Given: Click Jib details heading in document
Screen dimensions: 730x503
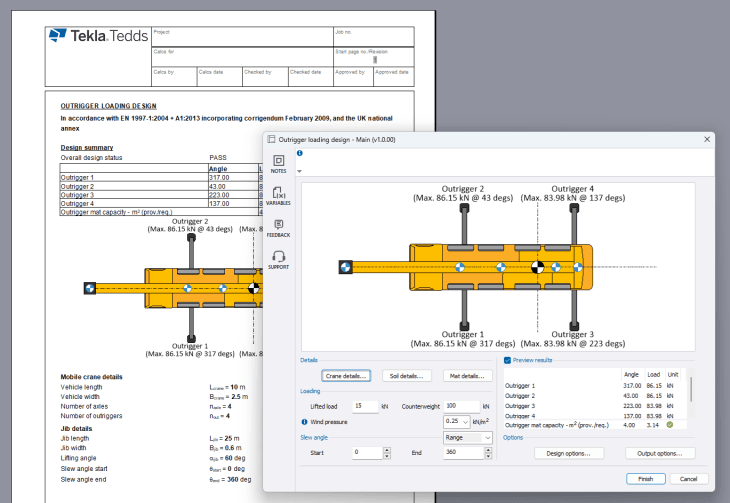Looking at the screenshot, I should 76,428.
